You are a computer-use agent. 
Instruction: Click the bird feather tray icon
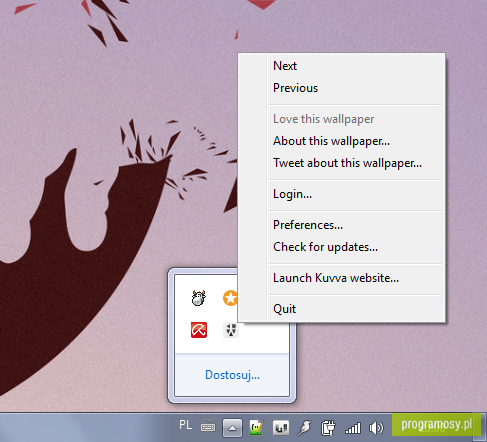pyautogui.click(x=304, y=428)
